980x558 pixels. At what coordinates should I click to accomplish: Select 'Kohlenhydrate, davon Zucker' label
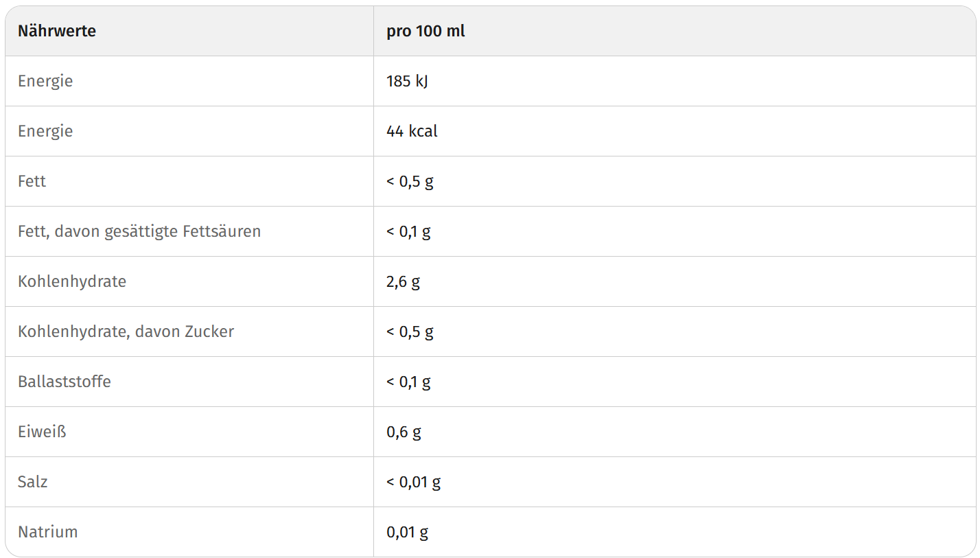126,332
